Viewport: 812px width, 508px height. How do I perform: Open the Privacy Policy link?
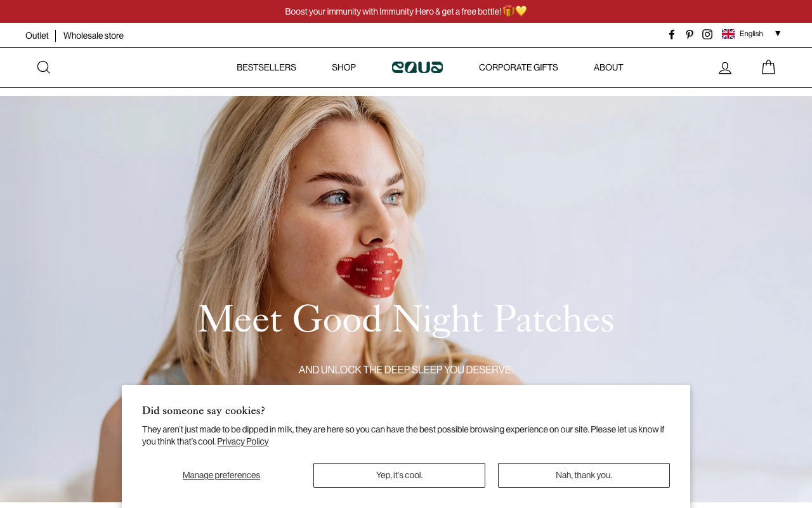(243, 441)
